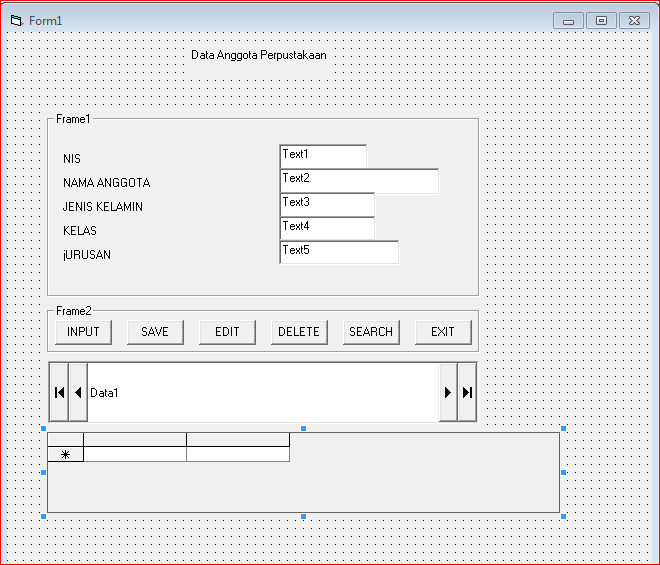Click the SAVE button
The width and height of the screenshot is (660, 565).
155,332
